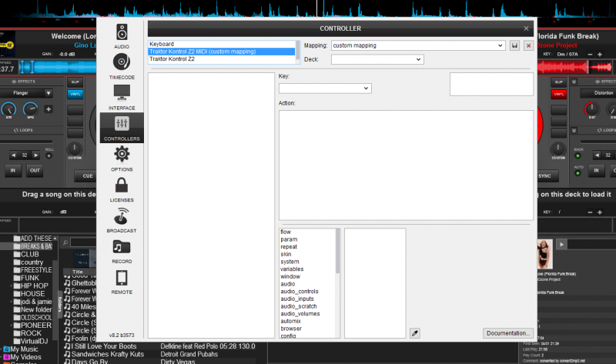
Task: Select the audio_scratch category
Action: 299,306
